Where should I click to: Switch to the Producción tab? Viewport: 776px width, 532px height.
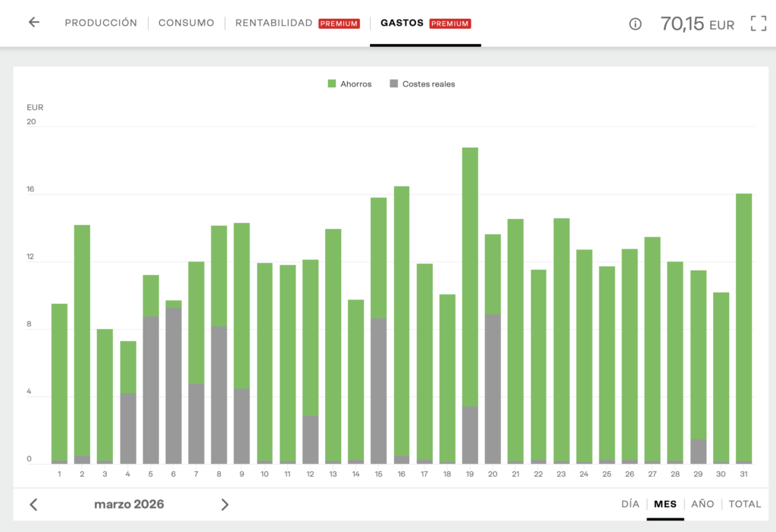tap(101, 23)
